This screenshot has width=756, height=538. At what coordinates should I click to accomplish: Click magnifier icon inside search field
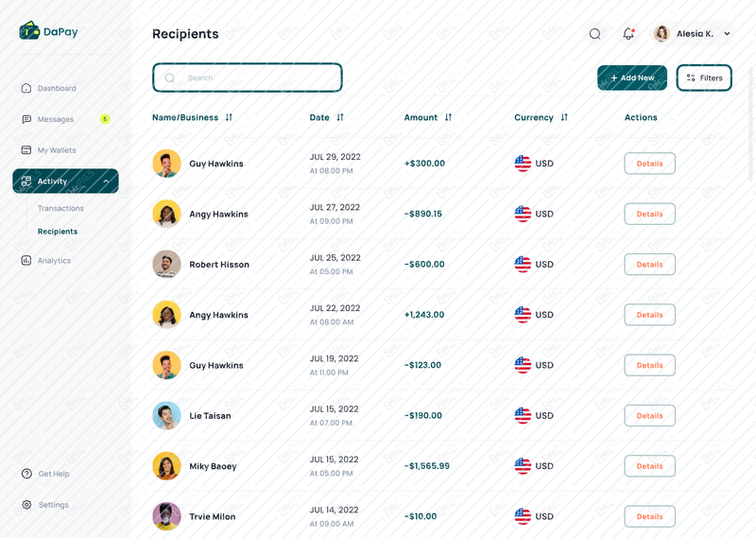pyautogui.click(x=170, y=78)
